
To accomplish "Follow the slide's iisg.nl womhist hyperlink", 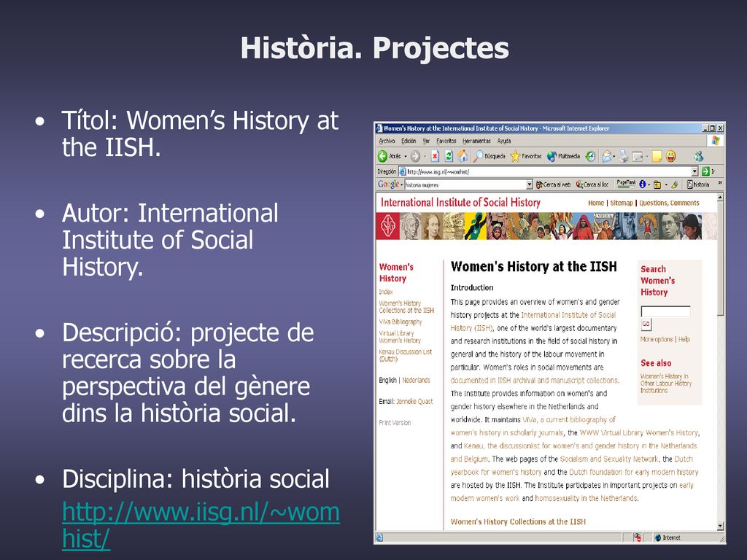I will click(x=201, y=525).
